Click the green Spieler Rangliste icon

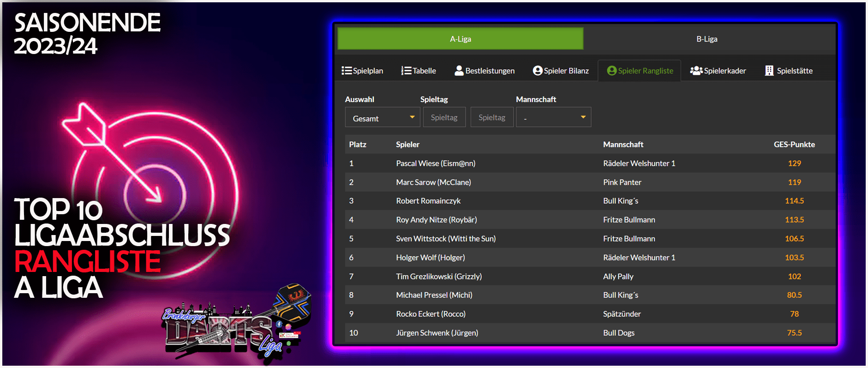(612, 71)
